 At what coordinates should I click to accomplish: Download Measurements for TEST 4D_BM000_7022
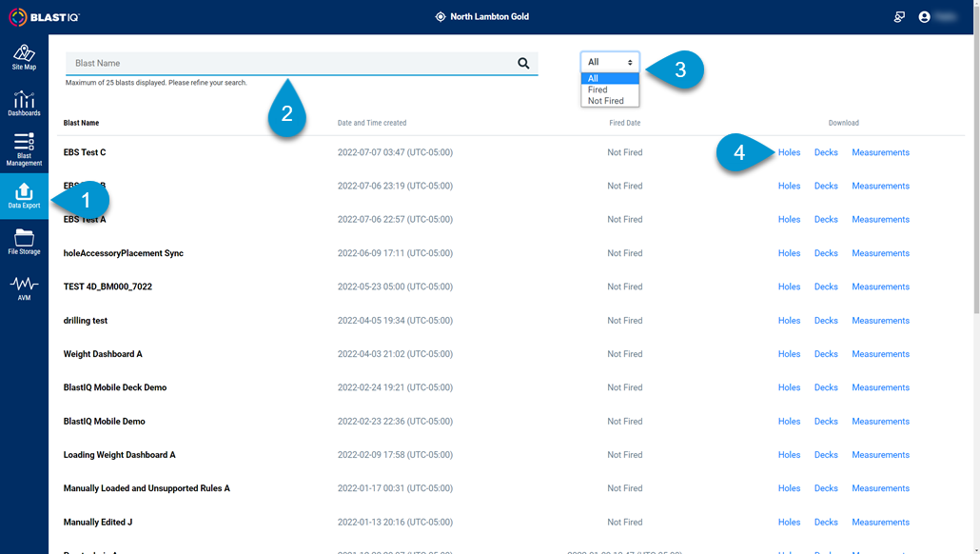(x=880, y=287)
